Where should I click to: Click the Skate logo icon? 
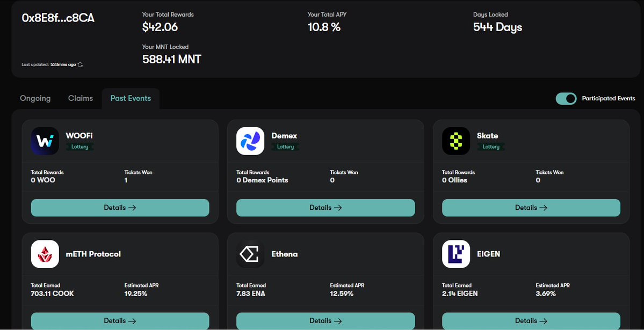click(456, 141)
